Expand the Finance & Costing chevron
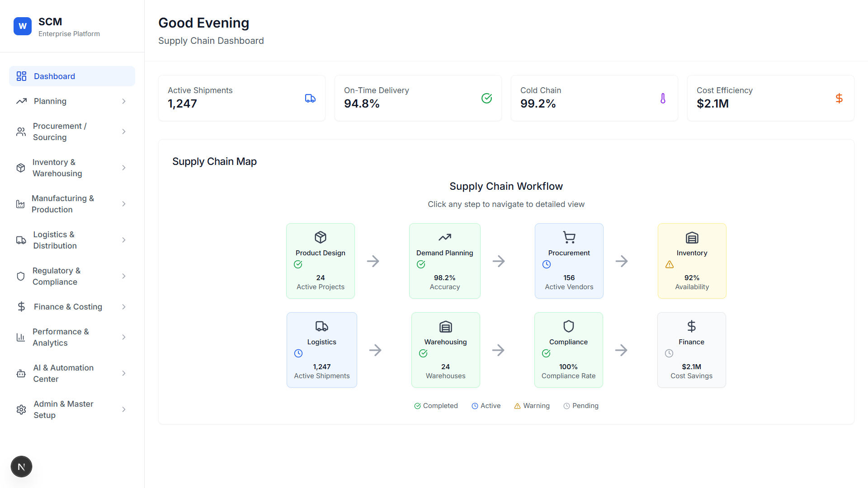 click(123, 307)
